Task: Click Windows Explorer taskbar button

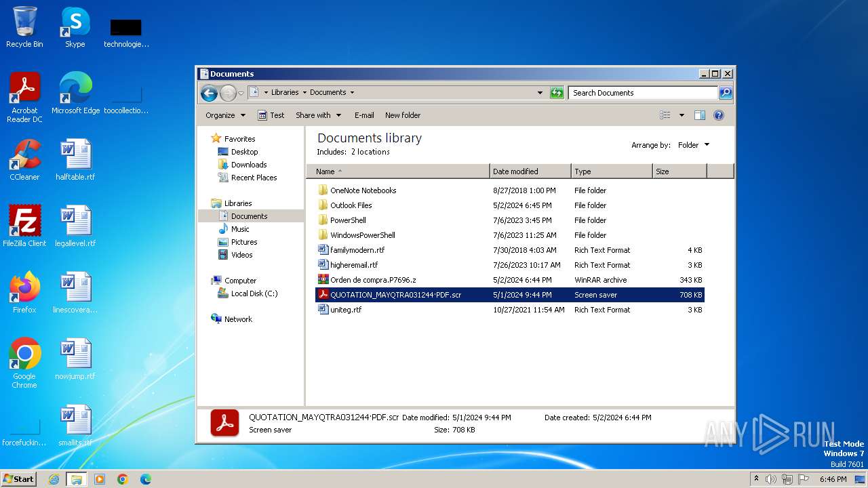Action: coord(77,479)
